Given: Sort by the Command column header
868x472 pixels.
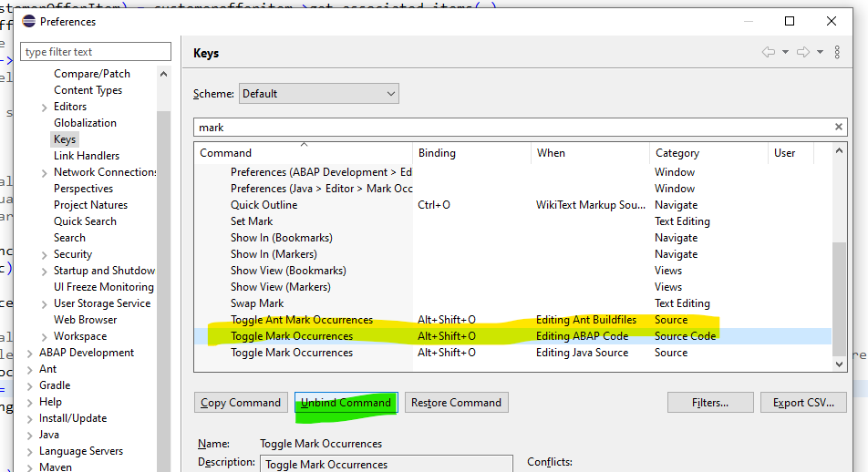Looking at the screenshot, I should click(303, 153).
